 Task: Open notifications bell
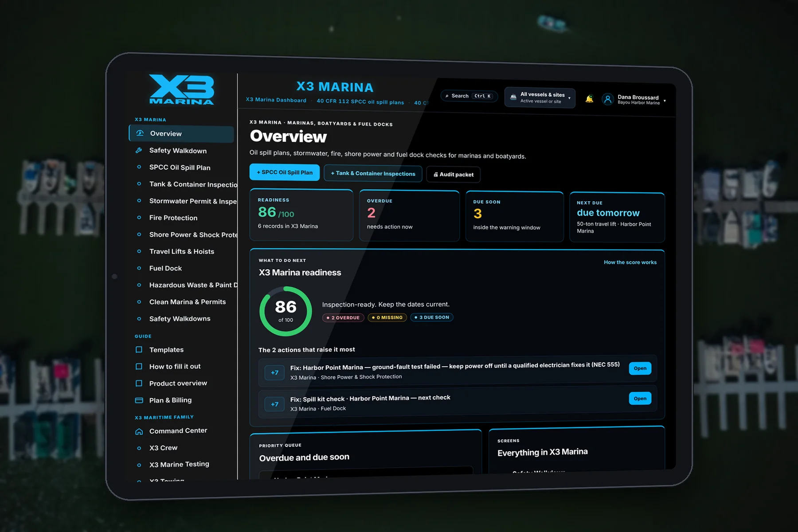tap(589, 99)
